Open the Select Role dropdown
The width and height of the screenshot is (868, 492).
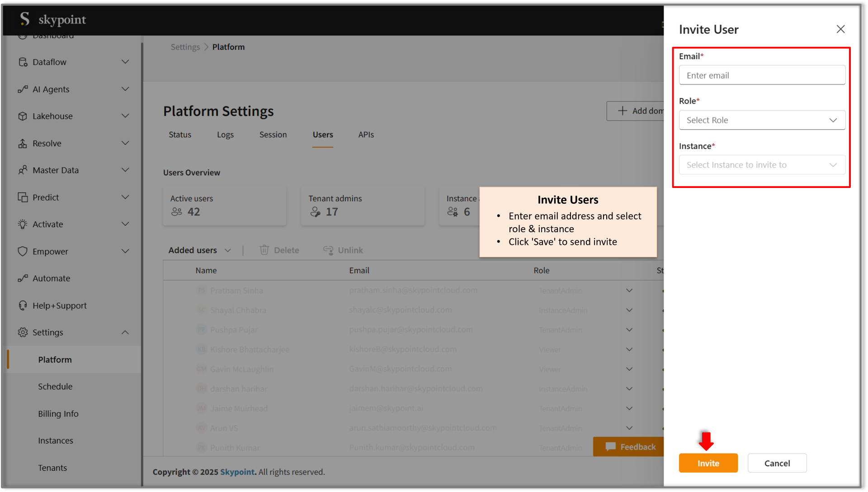click(x=762, y=120)
